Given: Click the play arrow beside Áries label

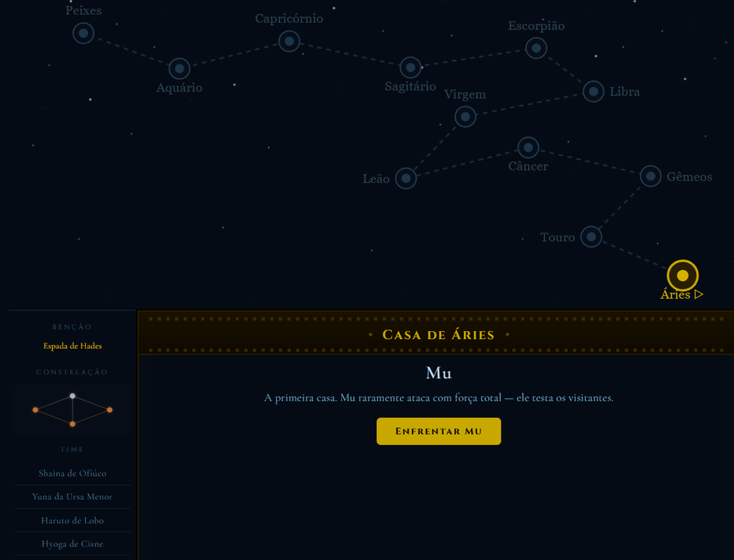Looking at the screenshot, I should tap(699, 294).
